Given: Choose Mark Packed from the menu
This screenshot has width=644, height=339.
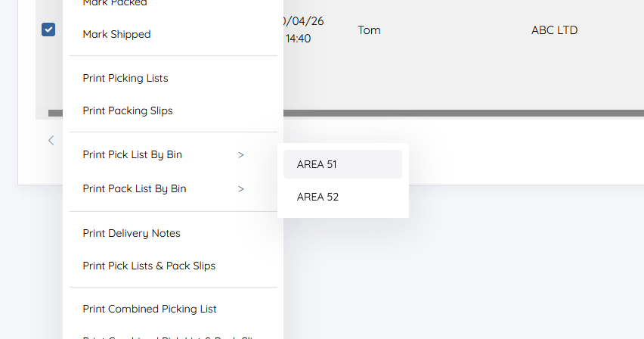Looking at the screenshot, I should [115, 4].
